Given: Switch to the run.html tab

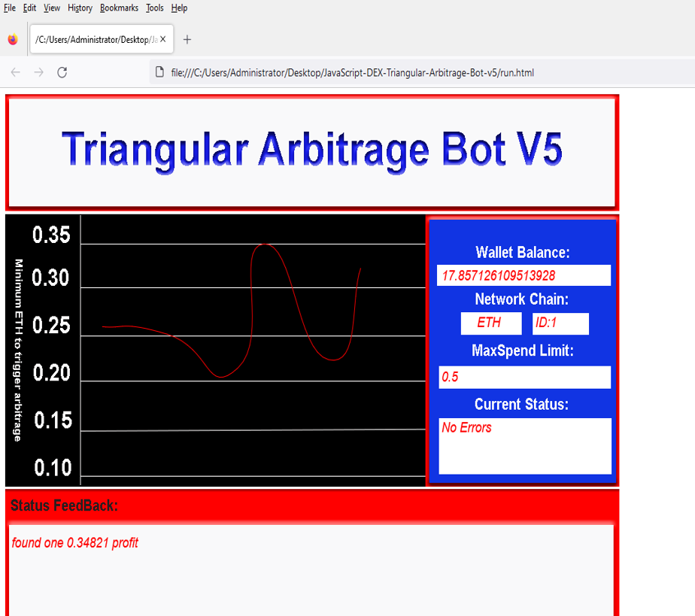Looking at the screenshot, I should [x=98, y=39].
